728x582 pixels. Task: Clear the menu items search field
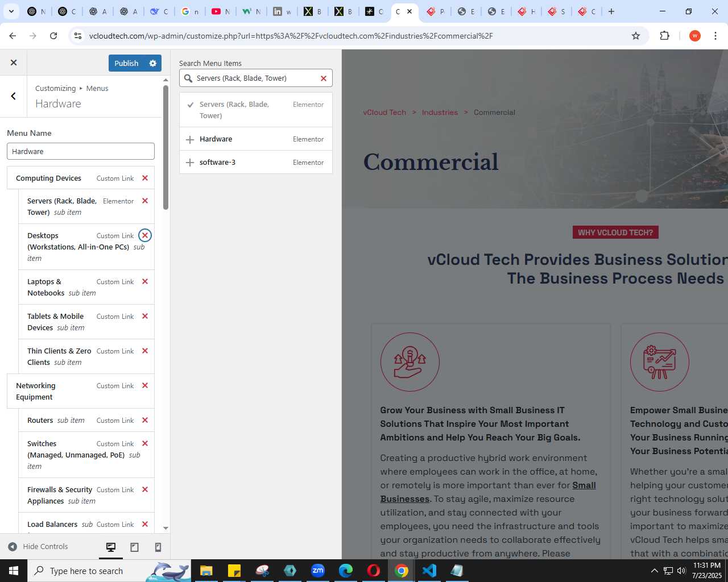pyautogui.click(x=324, y=78)
